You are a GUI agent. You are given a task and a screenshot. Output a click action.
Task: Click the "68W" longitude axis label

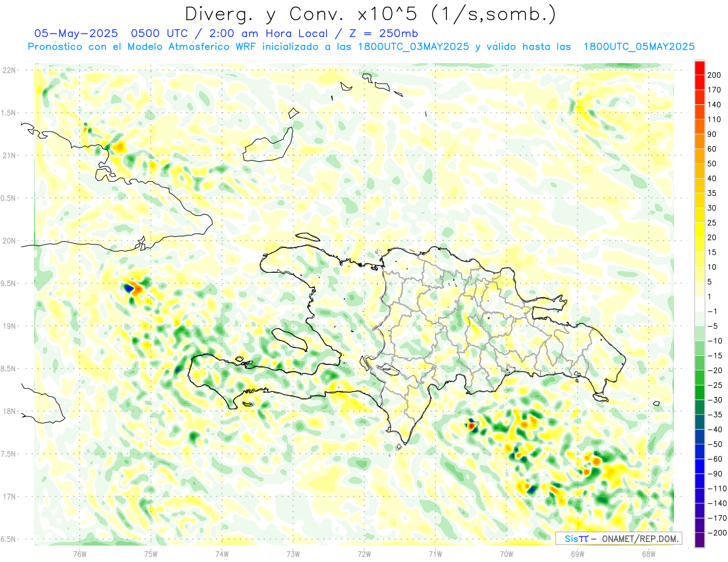pyautogui.click(x=648, y=553)
